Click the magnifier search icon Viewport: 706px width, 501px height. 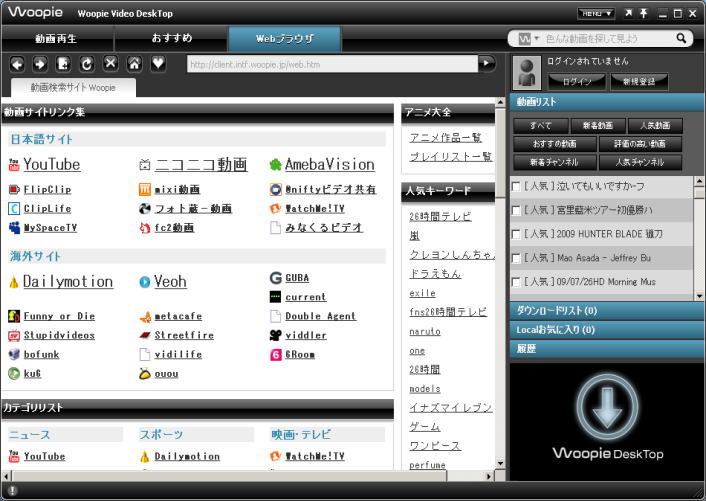pyautogui.click(x=681, y=38)
